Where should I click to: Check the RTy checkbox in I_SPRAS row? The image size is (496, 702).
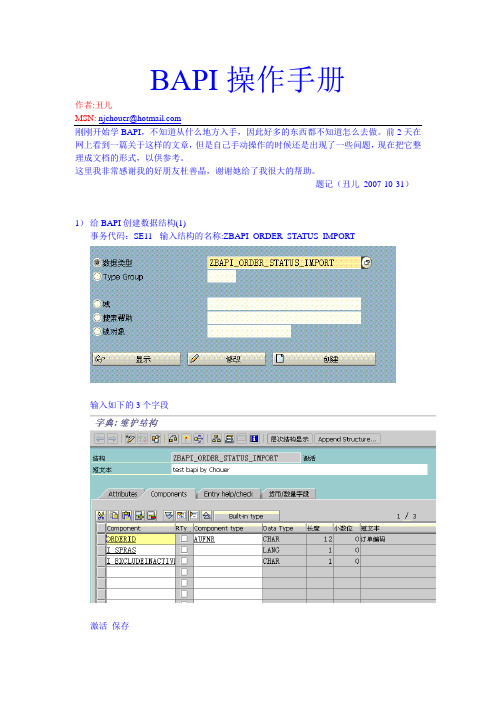[184, 550]
